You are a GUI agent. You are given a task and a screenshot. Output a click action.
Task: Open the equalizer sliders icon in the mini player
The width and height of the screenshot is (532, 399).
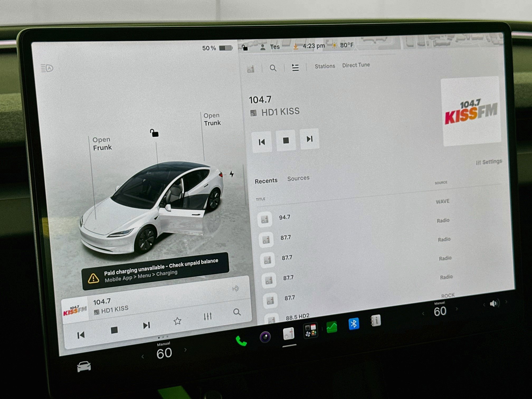click(208, 316)
